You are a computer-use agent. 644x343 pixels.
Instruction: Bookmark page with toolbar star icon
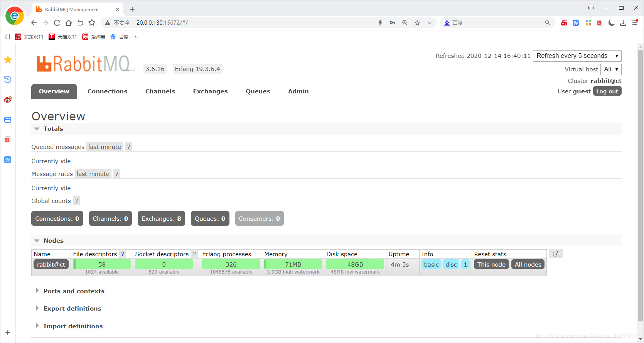tap(92, 23)
